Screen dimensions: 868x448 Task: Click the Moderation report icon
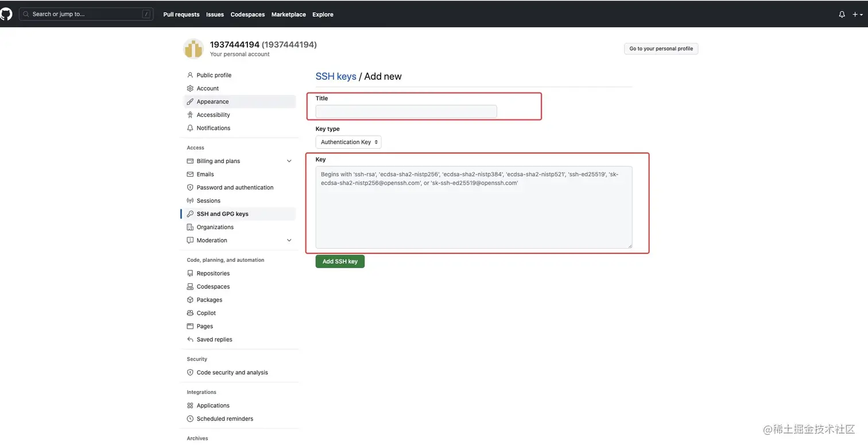tap(190, 240)
